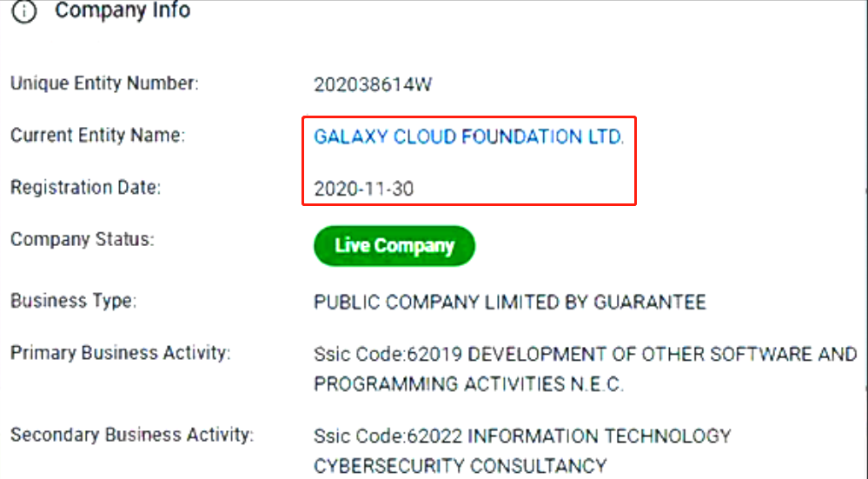Click the Current Entity Name label
The image size is (868, 479).
pyautogui.click(x=98, y=136)
